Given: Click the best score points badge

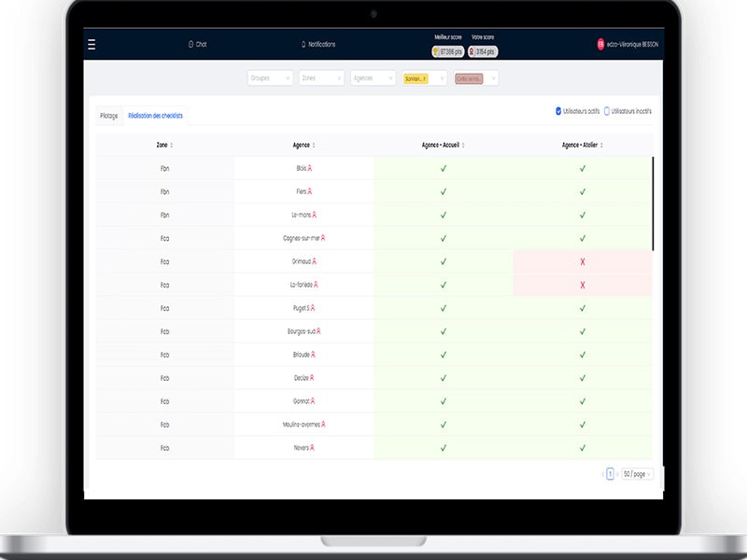Looking at the screenshot, I should tap(448, 52).
